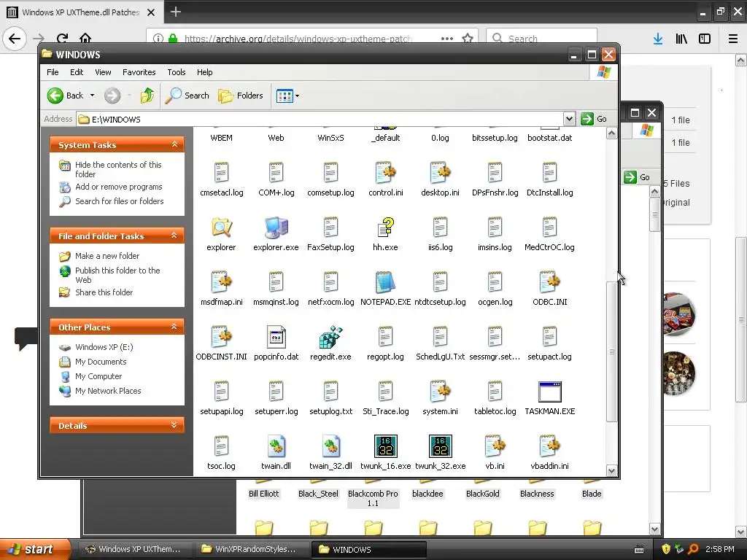Open the Edit menu
The width and height of the screenshot is (747, 560).
pyautogui.click(x=76, y=72)
